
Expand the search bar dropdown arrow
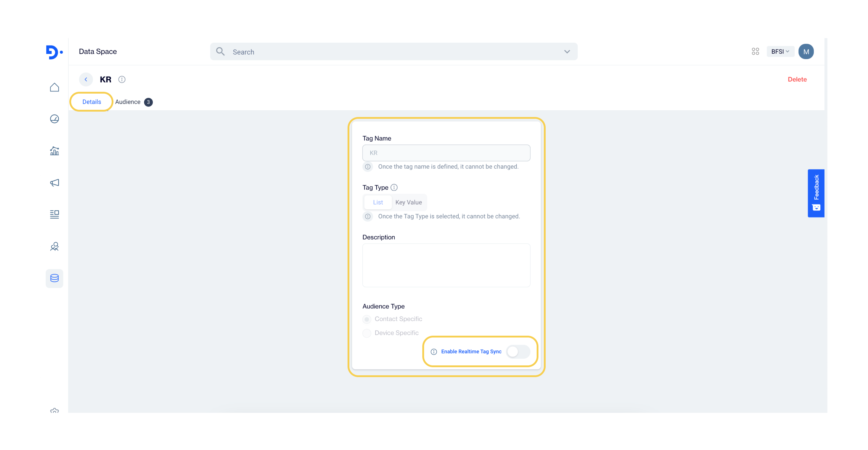tap(567, 52)
